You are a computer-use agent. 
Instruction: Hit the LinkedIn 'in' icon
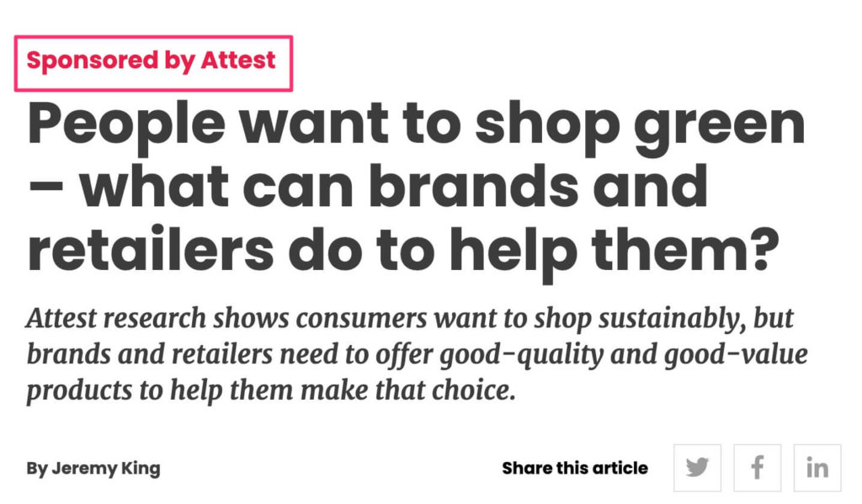click(817, 468)
